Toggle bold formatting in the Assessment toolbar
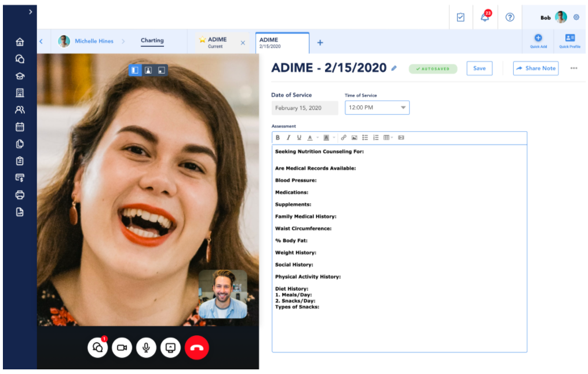Viewport: 588px width, 374px height. click(x=277, y=138)
